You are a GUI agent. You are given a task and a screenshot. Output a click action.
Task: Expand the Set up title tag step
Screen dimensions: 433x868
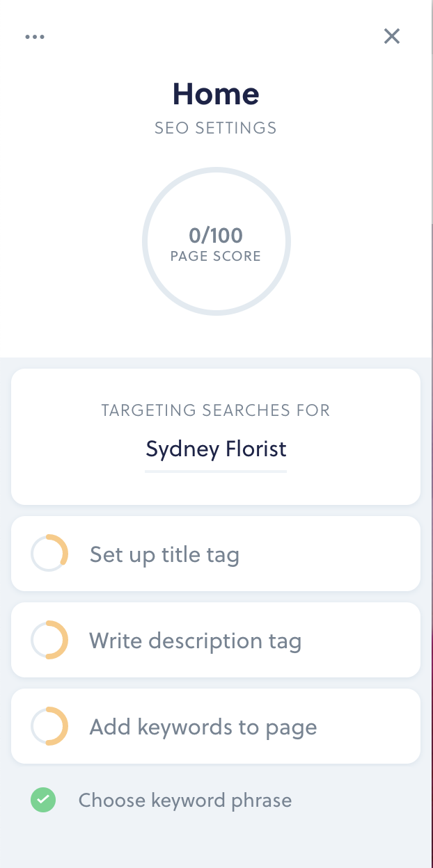point(216,554)
